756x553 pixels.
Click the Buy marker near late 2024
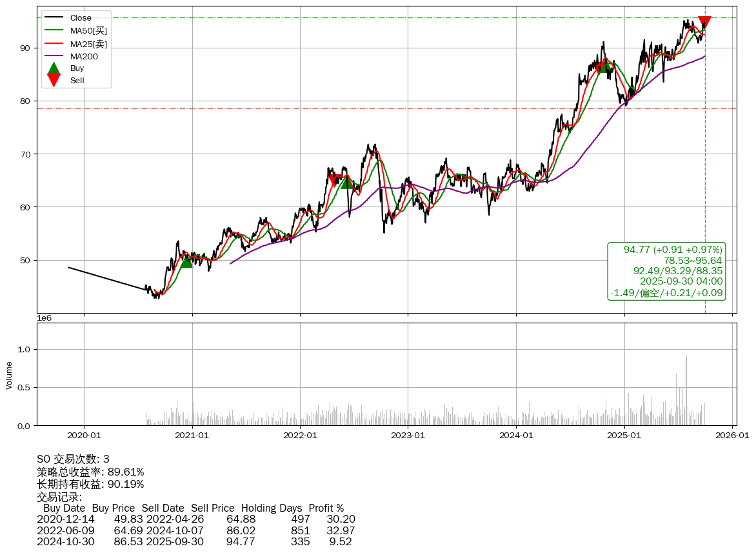click(604, 67)
